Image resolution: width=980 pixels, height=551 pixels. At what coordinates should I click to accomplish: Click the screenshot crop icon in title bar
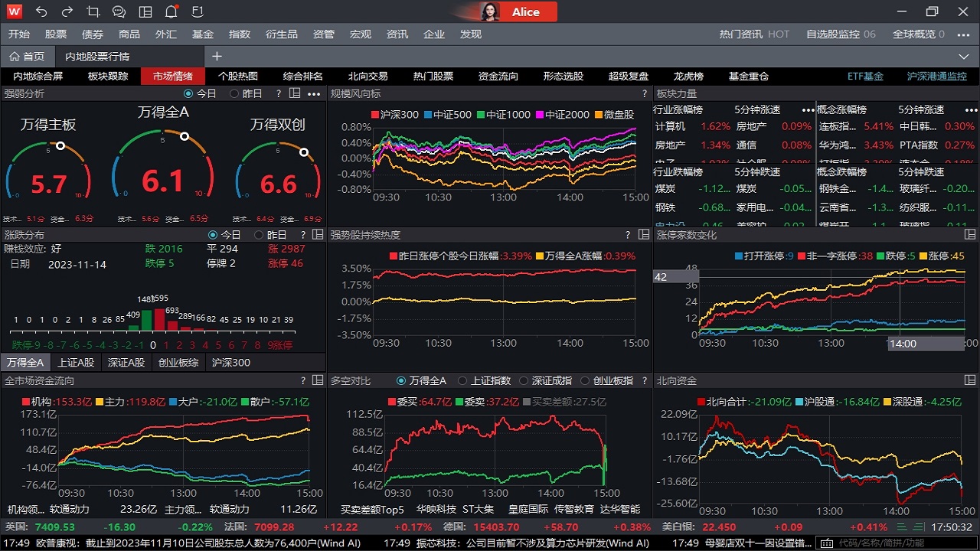click(93, 11)
